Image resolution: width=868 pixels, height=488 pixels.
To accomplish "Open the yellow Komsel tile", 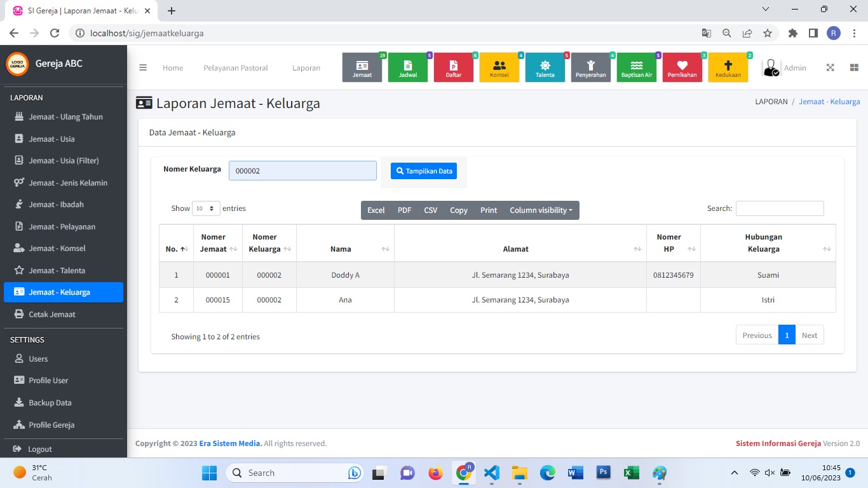I will pyautogui.click(x=499, y=67).
